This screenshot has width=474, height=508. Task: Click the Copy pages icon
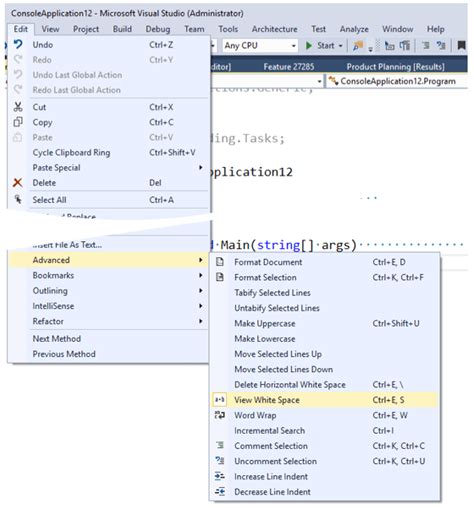[18, 122]
